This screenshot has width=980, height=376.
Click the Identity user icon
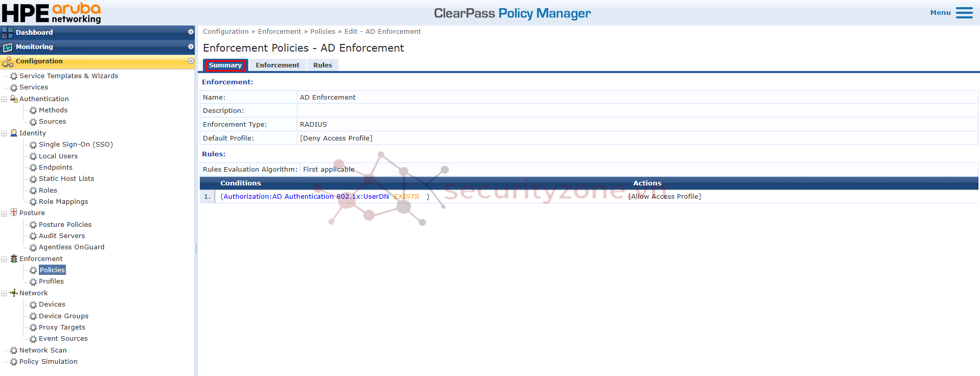click(x=14, y=133)
